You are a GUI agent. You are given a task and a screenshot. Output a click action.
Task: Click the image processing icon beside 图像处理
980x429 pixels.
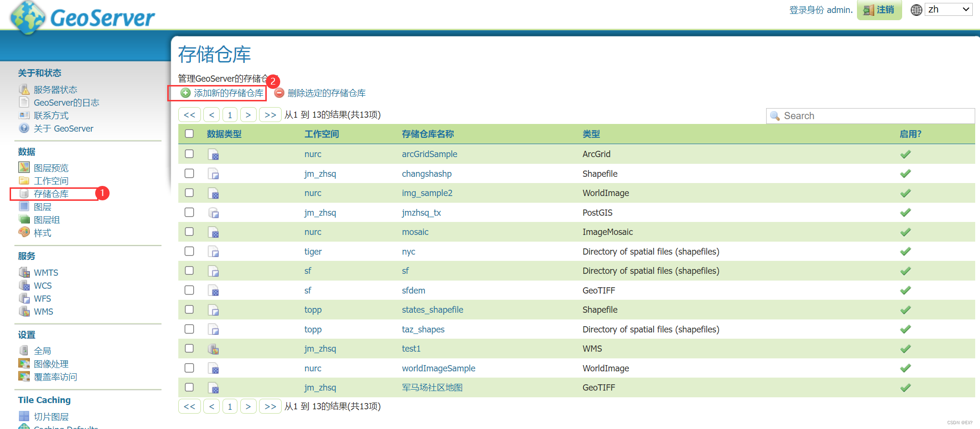point(24,364)
